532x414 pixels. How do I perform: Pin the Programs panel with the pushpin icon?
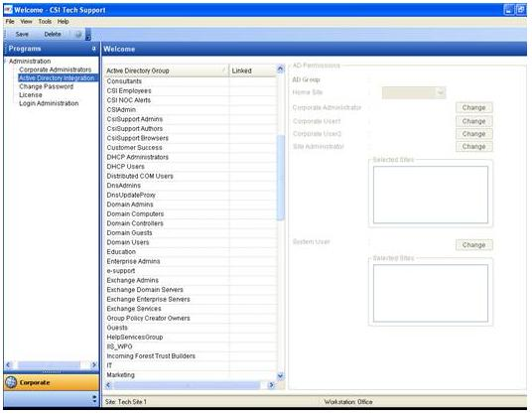[94, 49]
